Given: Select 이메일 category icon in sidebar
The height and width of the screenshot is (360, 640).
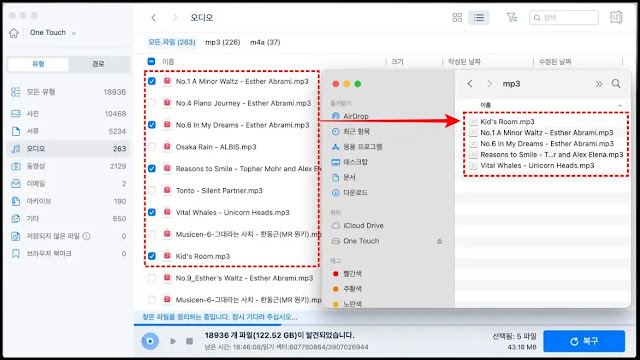Looking at the screenshot, I should [16, 184].
